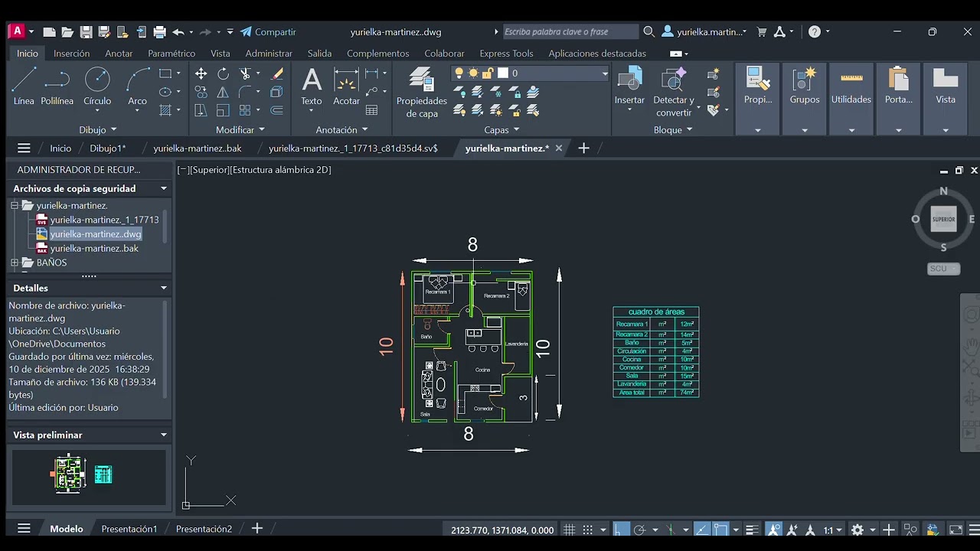This screenshot has width=980, height=551.
Task: Click Detectar y convertir icon
Action: (x=674, y=90)
